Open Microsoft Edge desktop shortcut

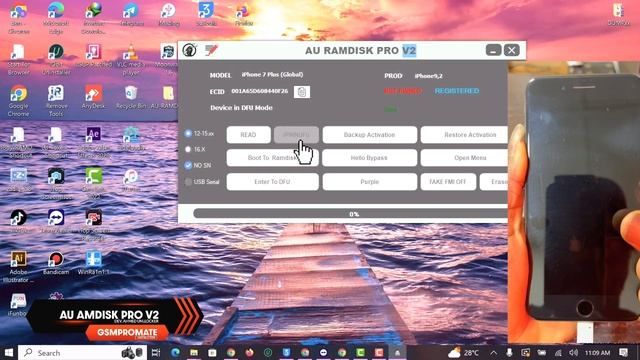(56, 18)
